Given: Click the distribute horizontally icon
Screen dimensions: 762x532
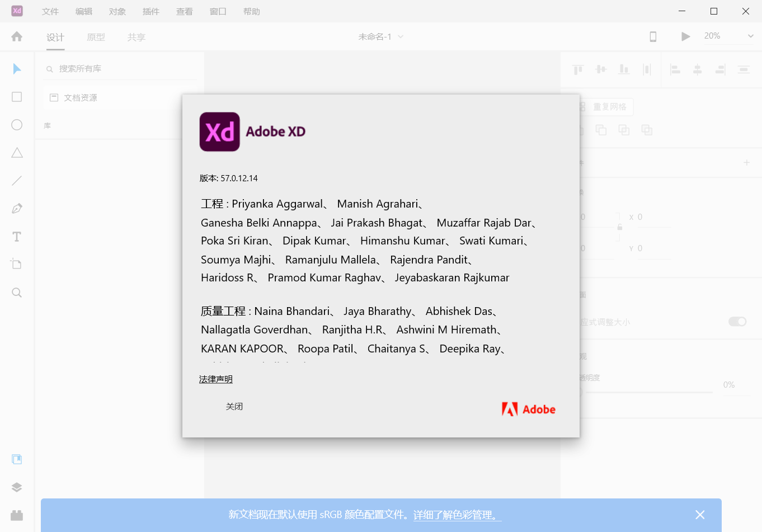Looking at the screenshot, I should pos(647,69).
